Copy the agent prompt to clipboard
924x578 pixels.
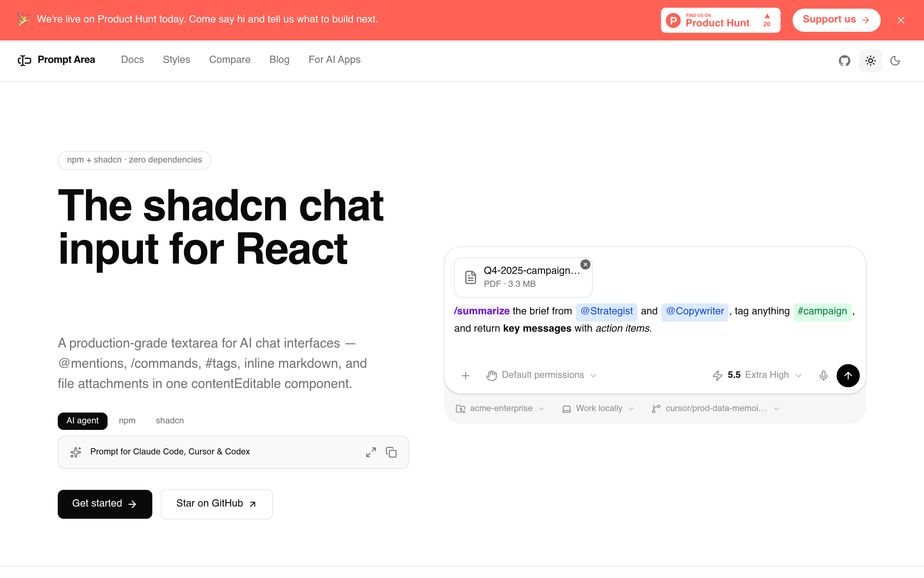(x=391, y=452)
